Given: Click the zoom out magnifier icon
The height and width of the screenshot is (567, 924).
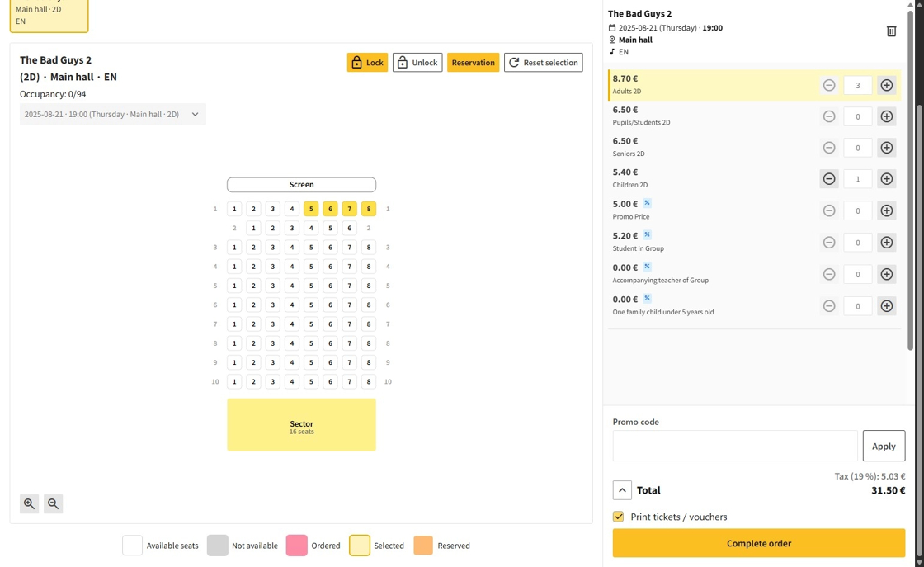Looking at the screenshot, I should 53,503.
